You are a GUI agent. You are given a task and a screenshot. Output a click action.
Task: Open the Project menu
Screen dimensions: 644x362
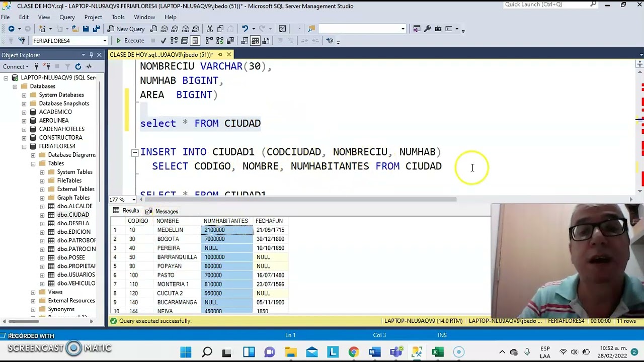click(x=93, y=17)
